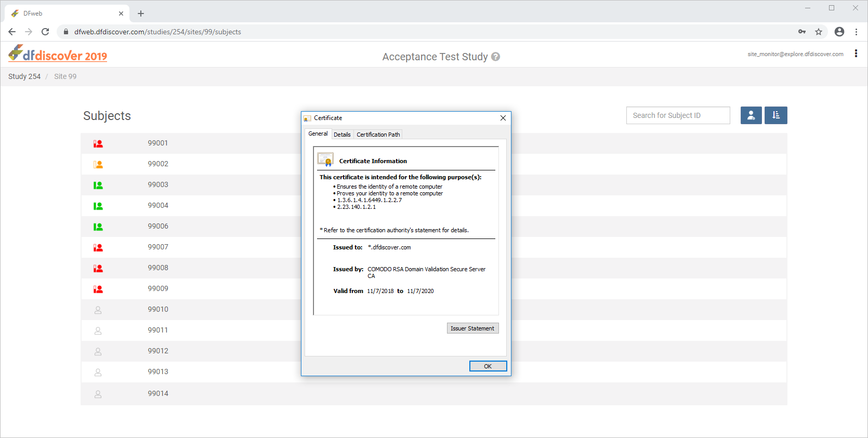This screenshot has width=868, height=438.
Task: Switch to the Certification Path tab
Action: click(378, 135)
